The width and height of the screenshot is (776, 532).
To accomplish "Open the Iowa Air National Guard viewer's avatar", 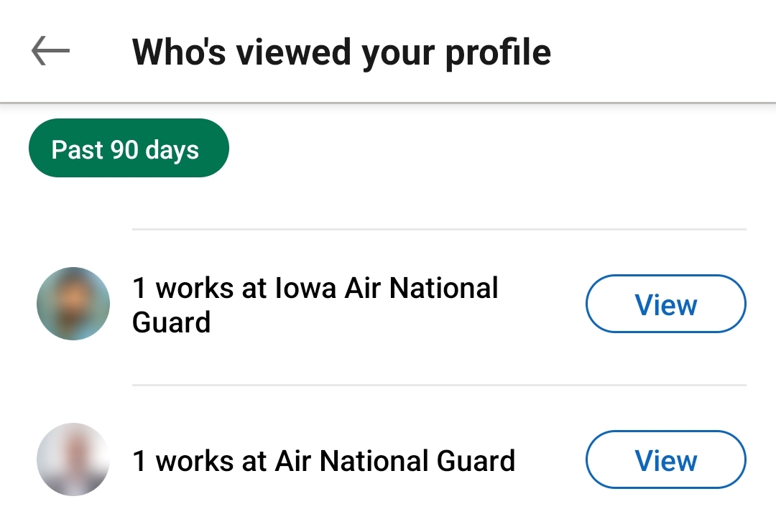I will coord(73,304).
